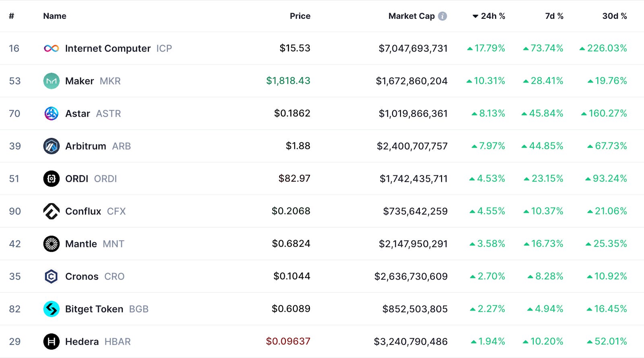Screen dimensions: 644x358
Task: Click the Astar coin logo icon
Action: tap(52, 113)
